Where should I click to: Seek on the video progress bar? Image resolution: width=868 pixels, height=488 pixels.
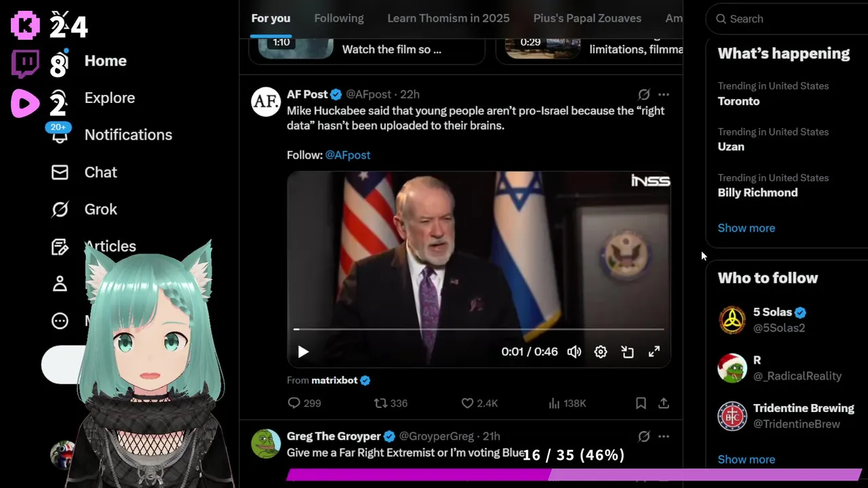479,329
